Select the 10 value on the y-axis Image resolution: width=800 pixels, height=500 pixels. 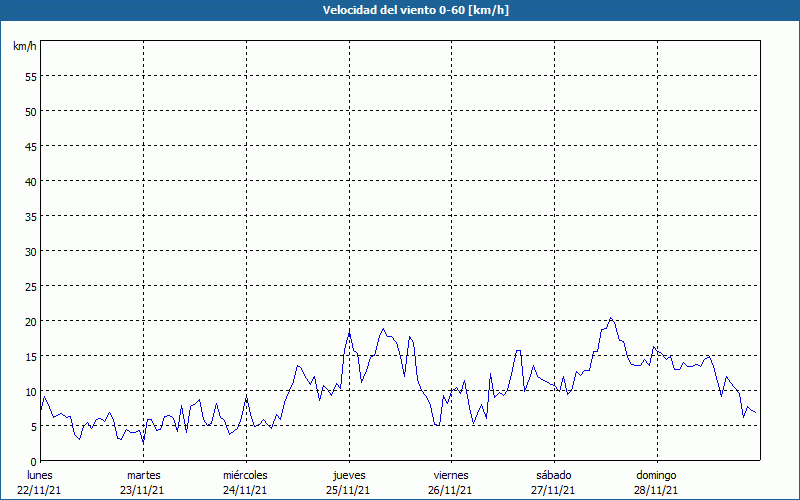31,391
